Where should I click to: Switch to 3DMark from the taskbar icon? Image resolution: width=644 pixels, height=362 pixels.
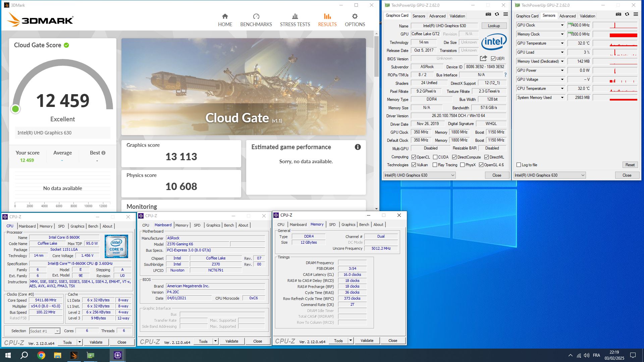[x=74, y=355]
